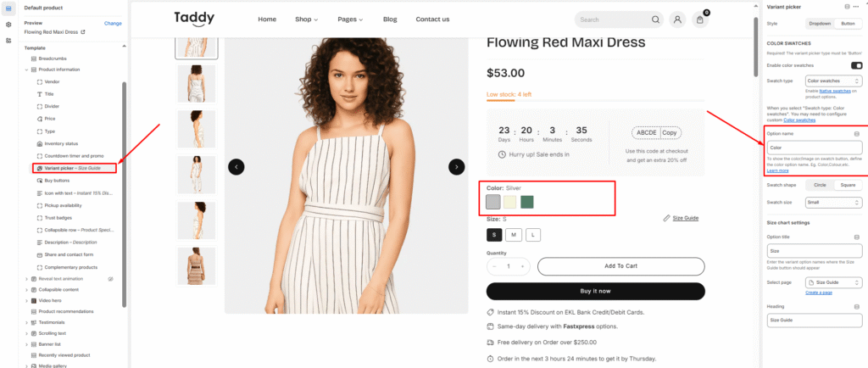Click the Add To Cart button
This screenshot has width=868, height=368.
point(621,266)
